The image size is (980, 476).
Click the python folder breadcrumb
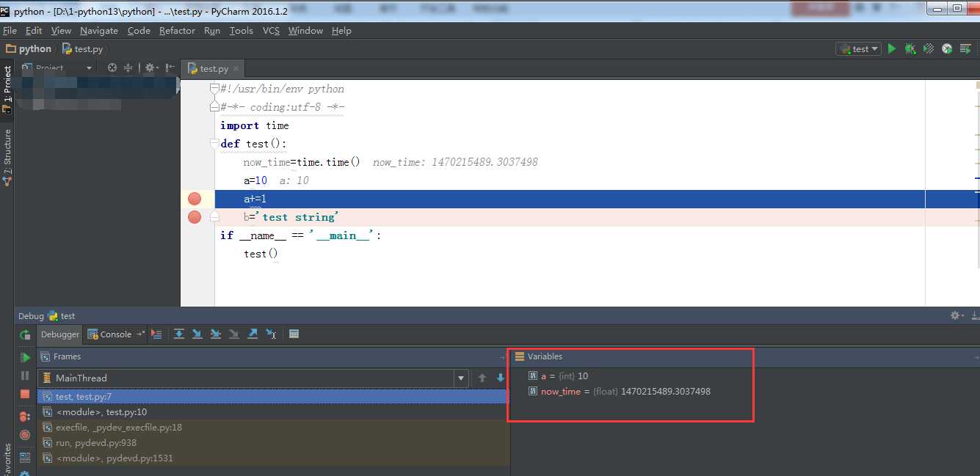(x=29, y=49)
